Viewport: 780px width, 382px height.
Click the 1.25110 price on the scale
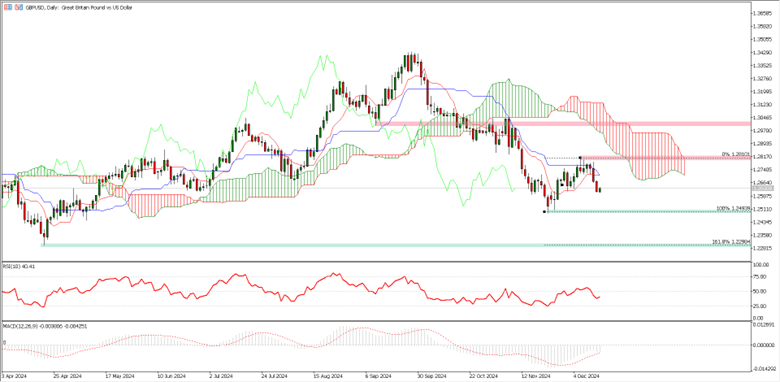[762, 209]
